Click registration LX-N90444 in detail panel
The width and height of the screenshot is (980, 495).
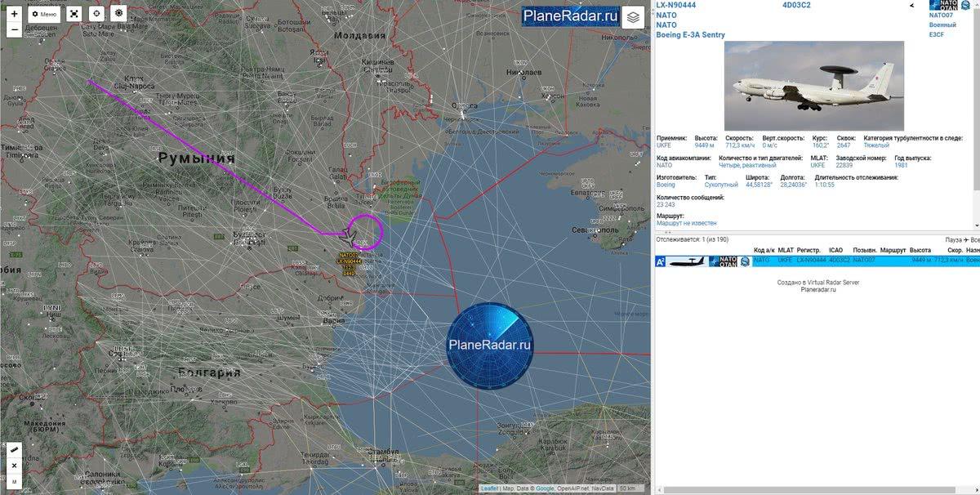(676, 5)
